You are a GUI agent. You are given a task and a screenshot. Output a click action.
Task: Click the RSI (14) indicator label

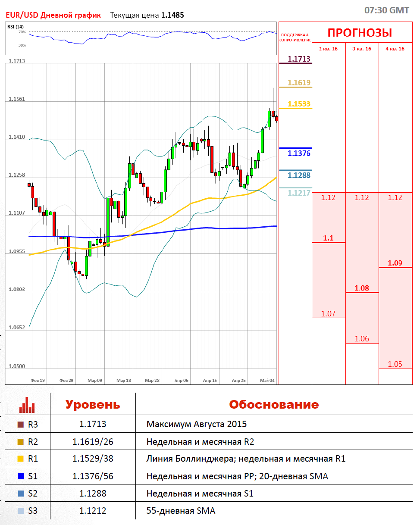pos(16,27)
